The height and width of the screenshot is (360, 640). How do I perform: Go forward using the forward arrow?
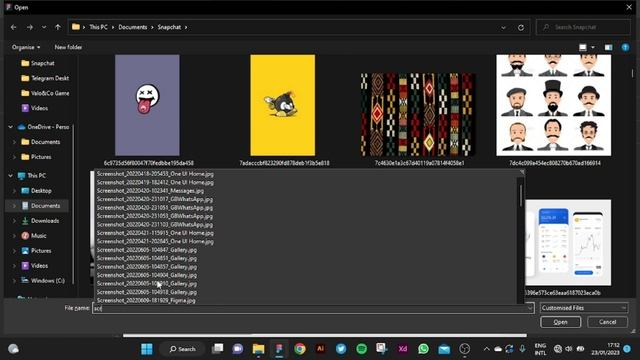click(30, 27)
